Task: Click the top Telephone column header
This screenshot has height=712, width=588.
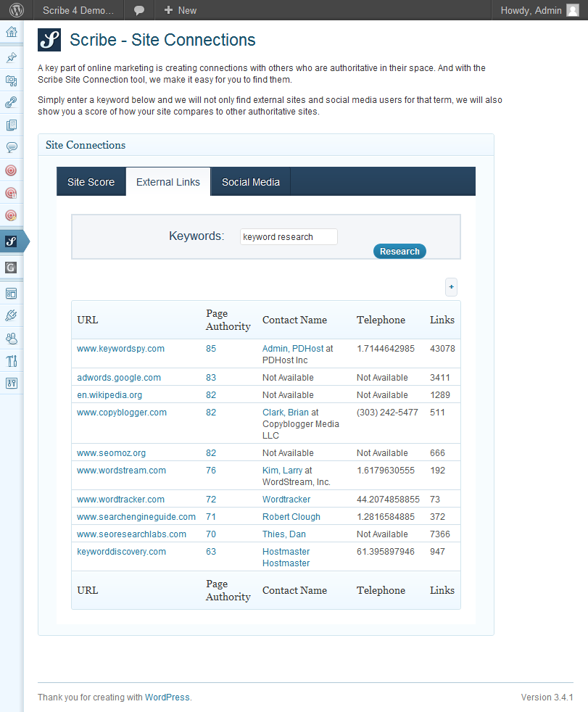Action: pyautogui.click(x=381, y=320)
